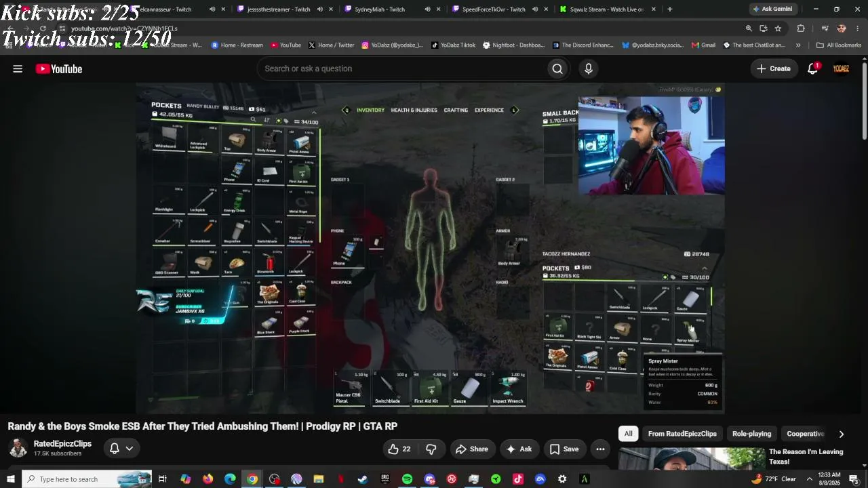
Task: Open the Chrome three-dot menu
Action: click(858, 28)
